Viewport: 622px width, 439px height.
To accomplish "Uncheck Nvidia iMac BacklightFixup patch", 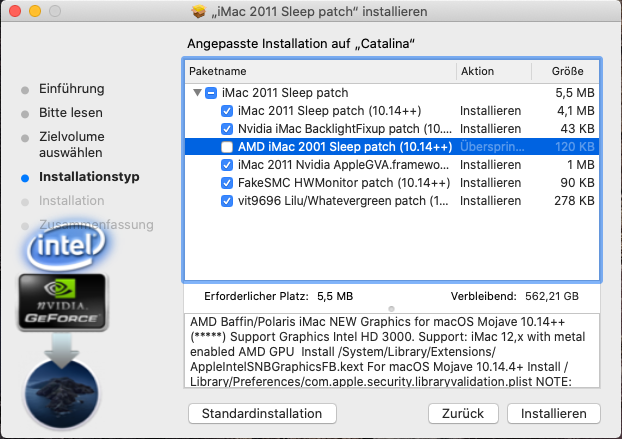I will pos(227,129).
